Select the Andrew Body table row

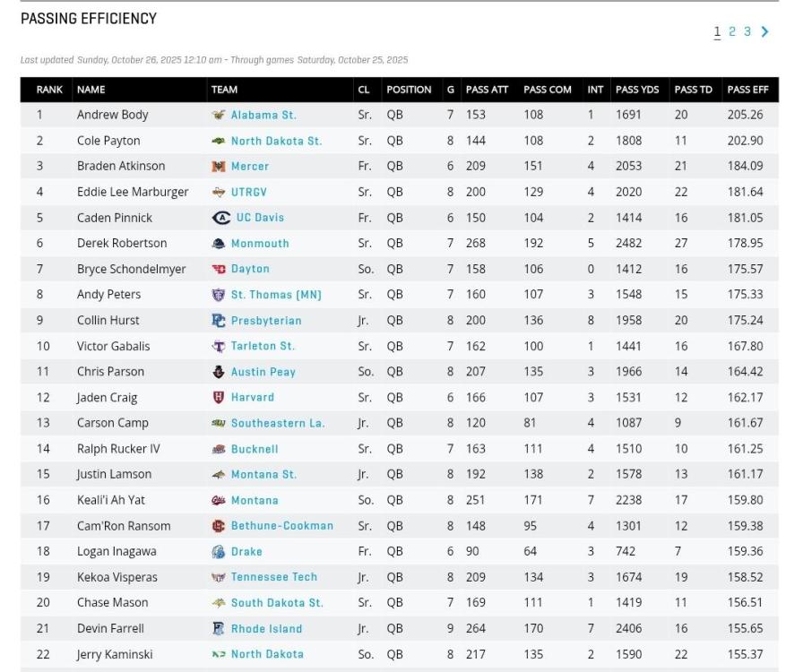[112, 116]
